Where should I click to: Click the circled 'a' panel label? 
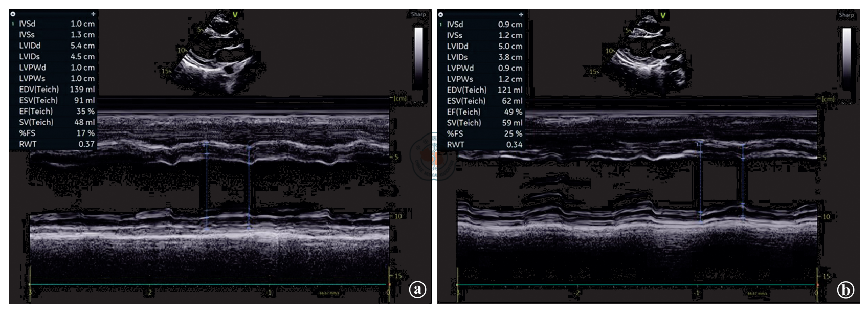[x=417, y=289]
